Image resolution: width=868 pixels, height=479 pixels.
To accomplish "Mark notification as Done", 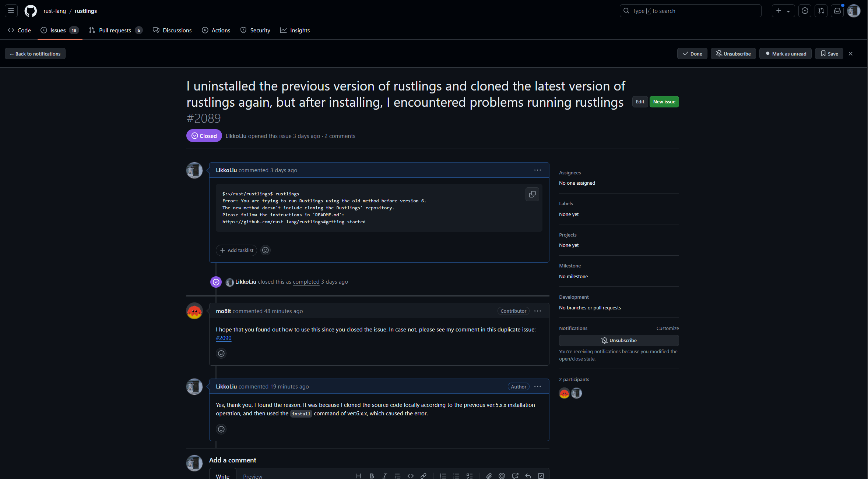I will click(x=692, y=54).
